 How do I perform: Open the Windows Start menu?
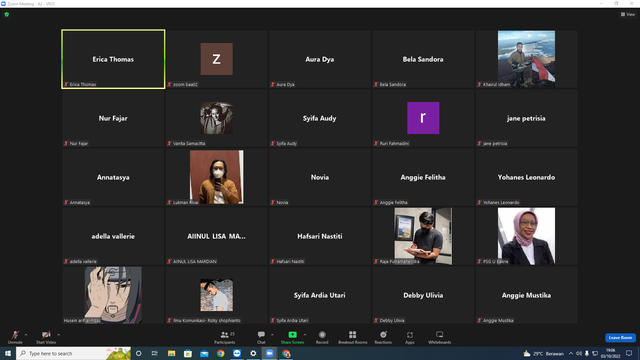tap(8, 353)
